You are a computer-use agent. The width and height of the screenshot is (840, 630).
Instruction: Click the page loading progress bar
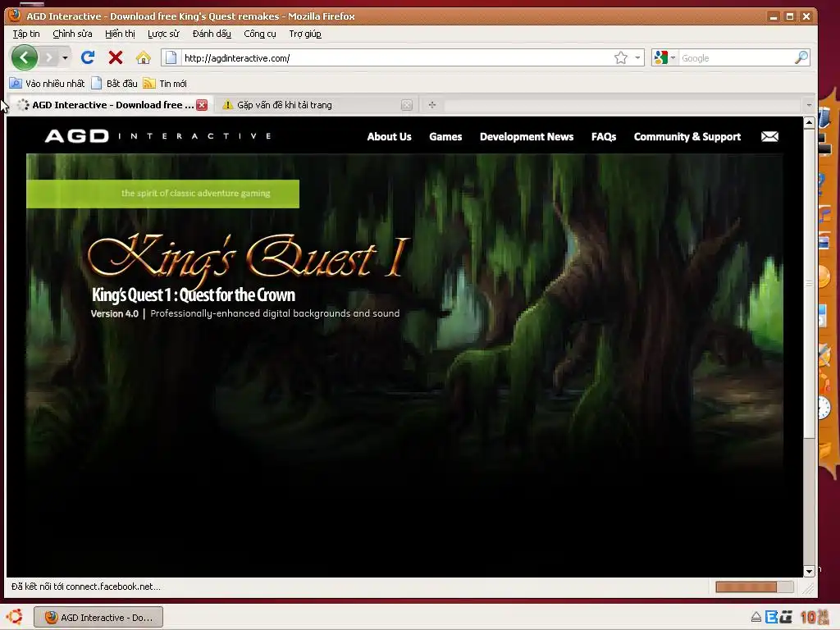coord(755,587)
